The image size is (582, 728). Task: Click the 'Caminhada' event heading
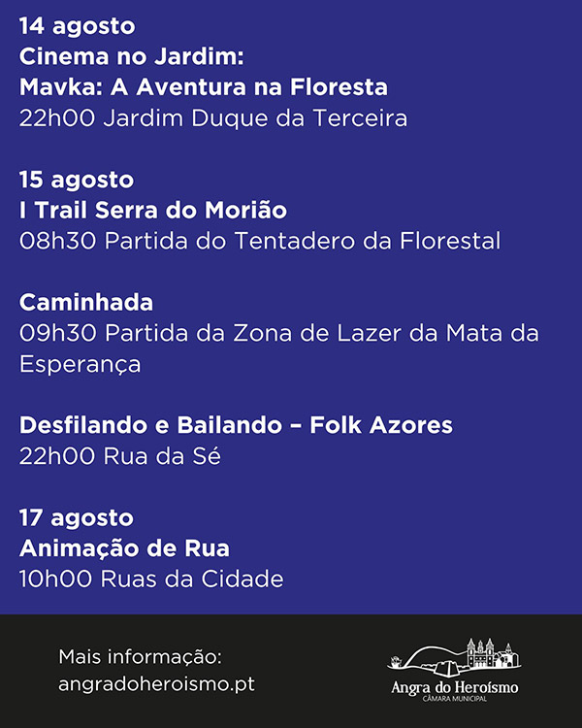[86, 303]
